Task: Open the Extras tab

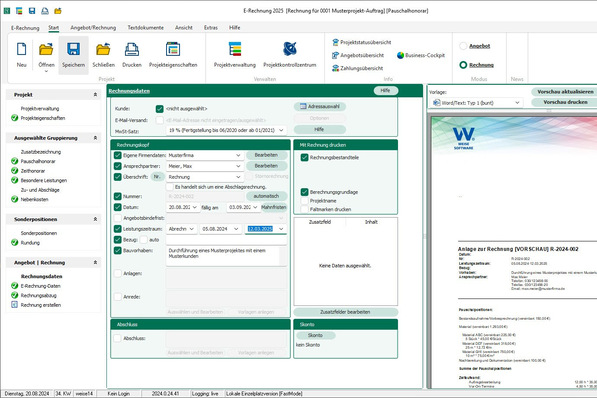Action: pyautogui.click(x=211, y=28)
